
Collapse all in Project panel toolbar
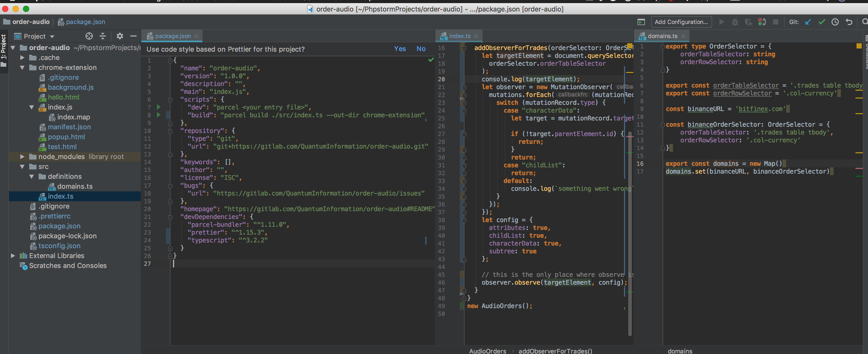tap(103, 36)
